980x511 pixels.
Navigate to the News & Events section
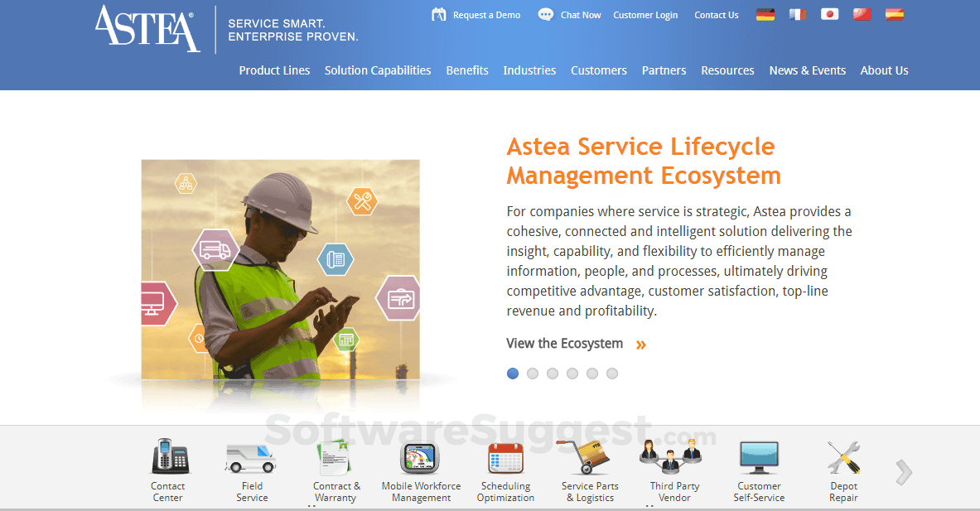[807, 70]
